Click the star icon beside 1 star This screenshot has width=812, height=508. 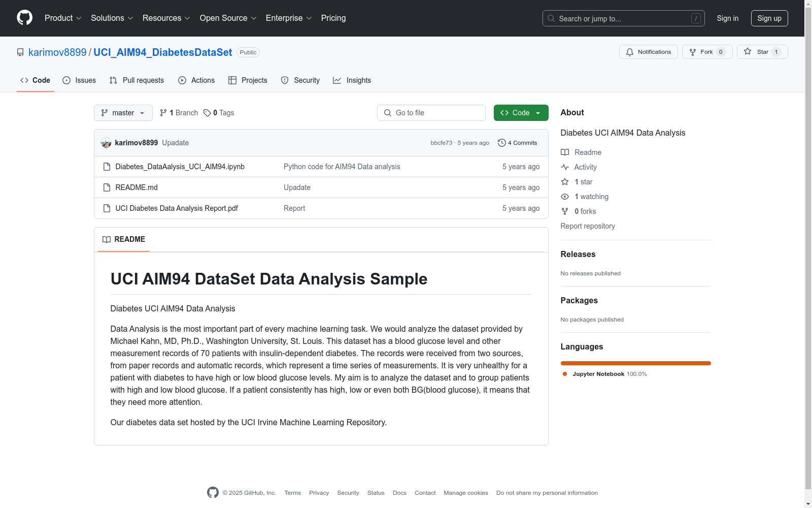(565, 182)
